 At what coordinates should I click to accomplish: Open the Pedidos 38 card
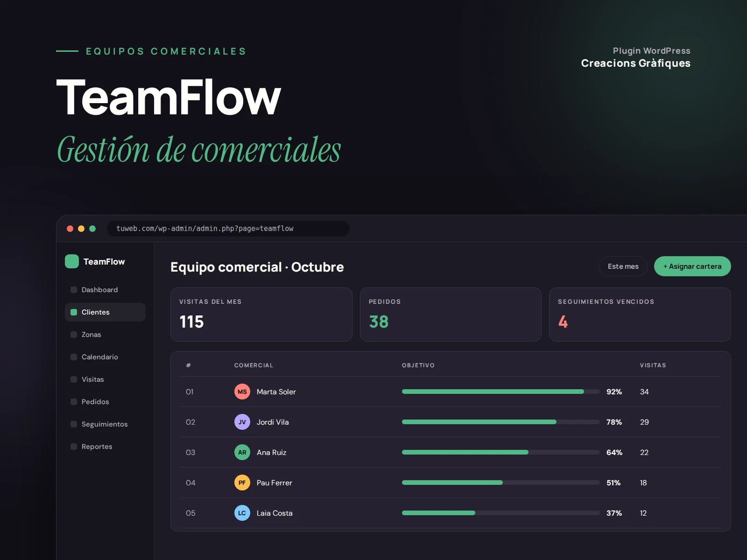coord(451,315)
